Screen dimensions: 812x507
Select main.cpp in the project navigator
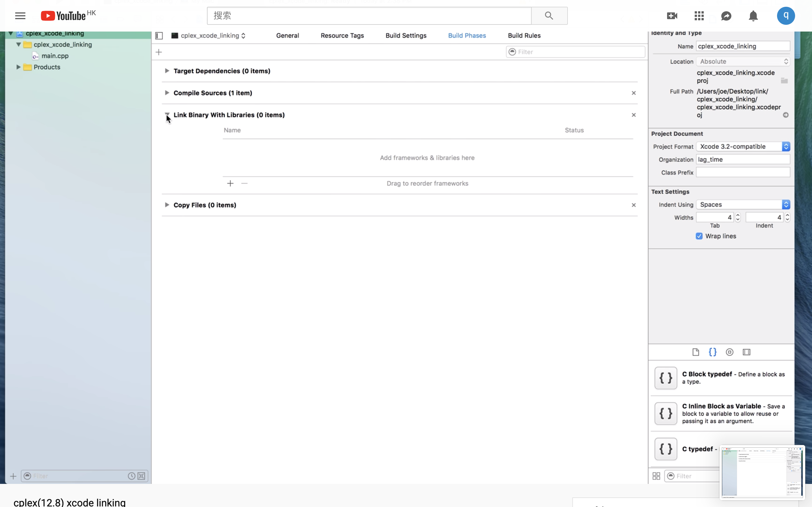pos(55,56)
